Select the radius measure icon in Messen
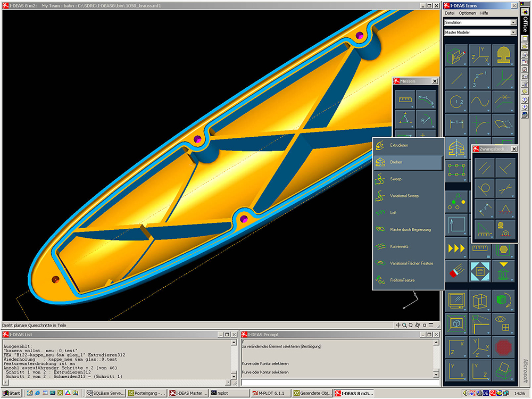The width and height of the screenshot is (532, 399). [426, 119]
